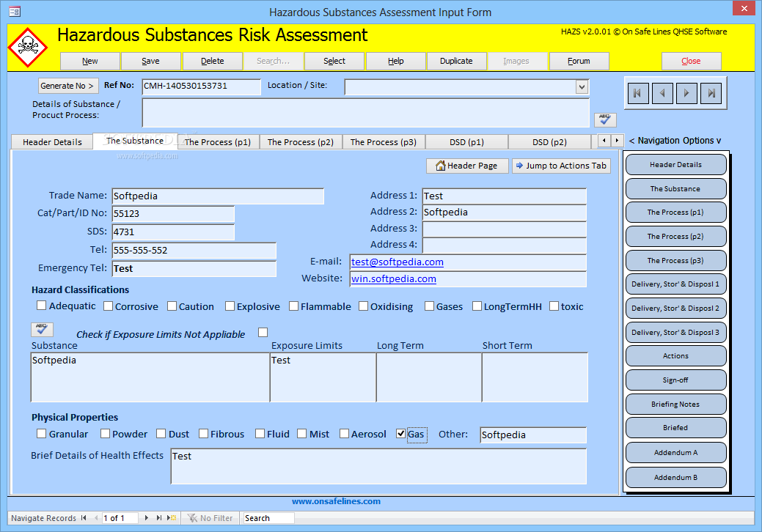This screenshot has height=532, width=762.
Task: Tick Exposure Limits Not Applicable checkbox
Action: coord(263,332)
